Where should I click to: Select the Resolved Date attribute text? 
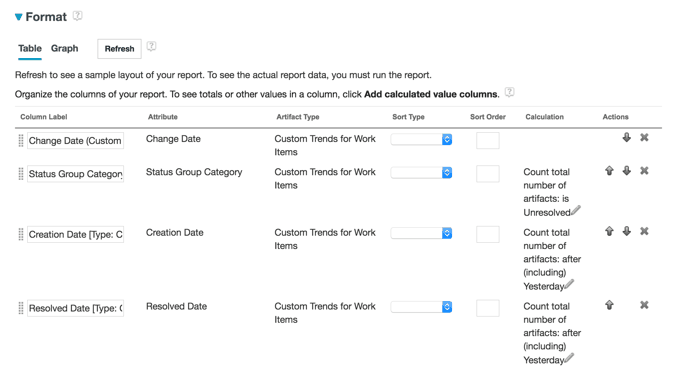(x=176, y=306)
